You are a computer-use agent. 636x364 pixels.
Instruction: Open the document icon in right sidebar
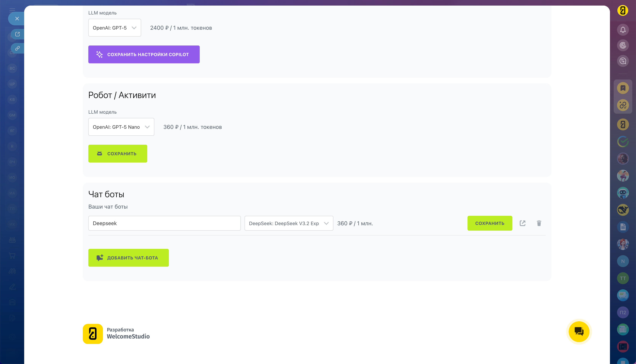(623, 227)
